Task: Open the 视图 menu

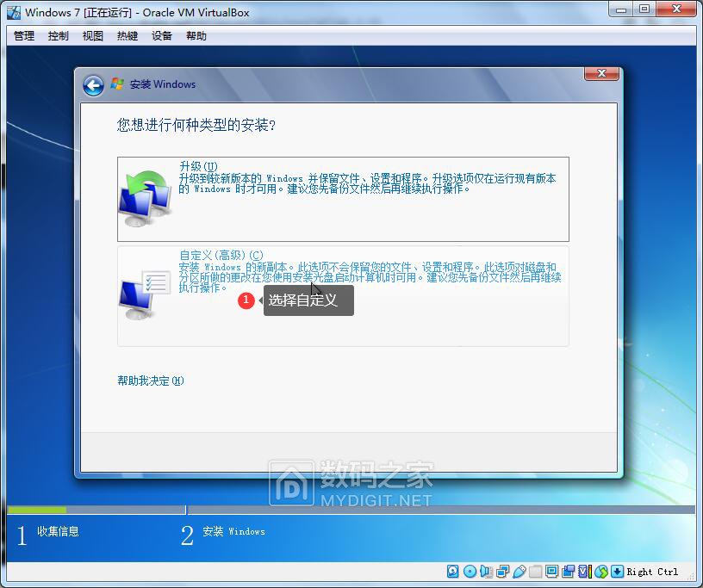Action: click(93, 36)
